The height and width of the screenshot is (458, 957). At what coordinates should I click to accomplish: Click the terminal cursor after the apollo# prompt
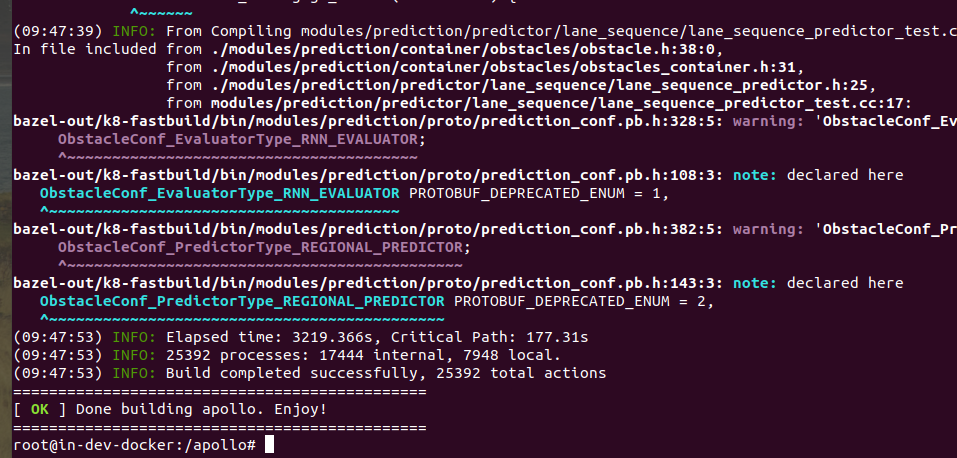(270, 445)
